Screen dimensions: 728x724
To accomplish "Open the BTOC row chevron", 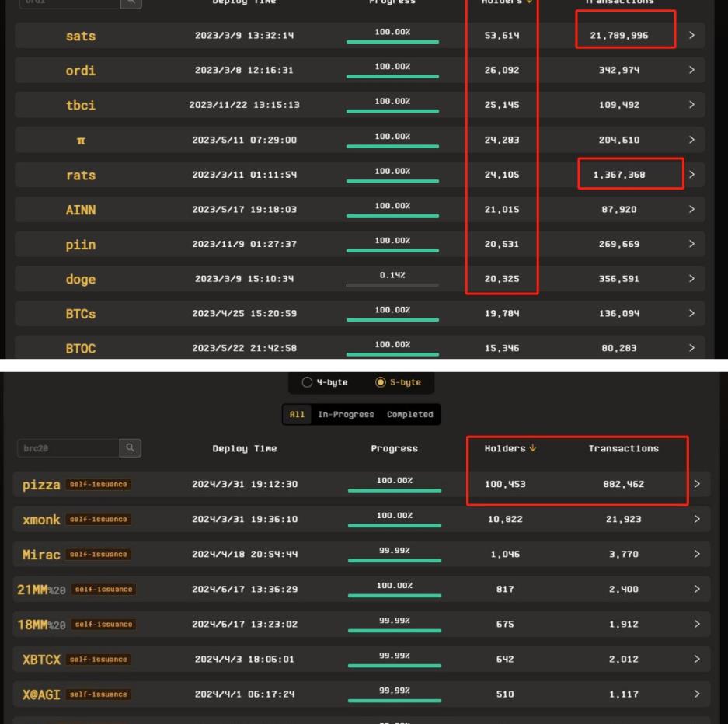I will [691, 348].
